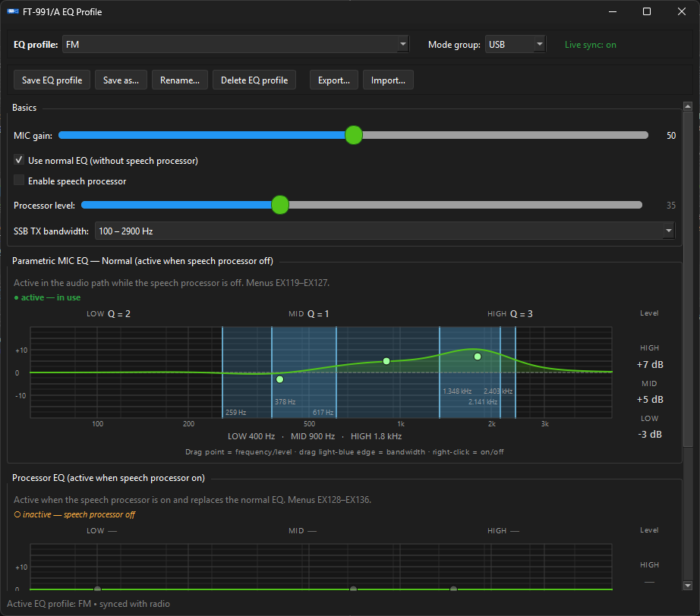Click Active EQ profile status bar text
The width and height of the screenshot is (700, 616).
[x=88, y=604]
